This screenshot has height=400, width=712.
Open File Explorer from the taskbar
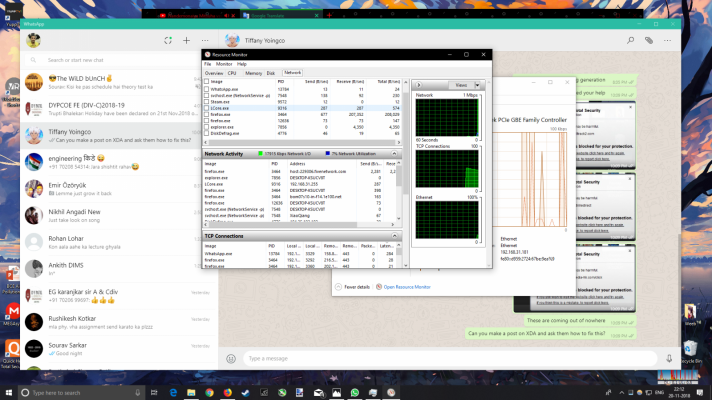point(191,393)
